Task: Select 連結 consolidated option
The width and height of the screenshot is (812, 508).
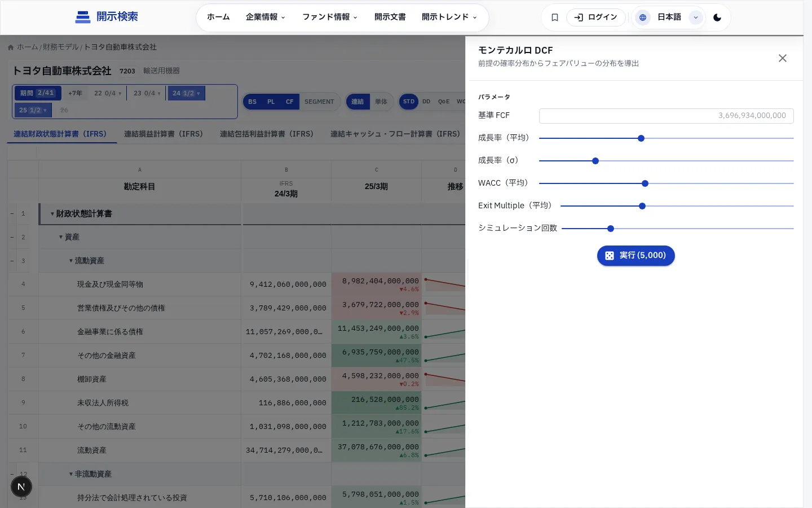Action: (358, 102)
